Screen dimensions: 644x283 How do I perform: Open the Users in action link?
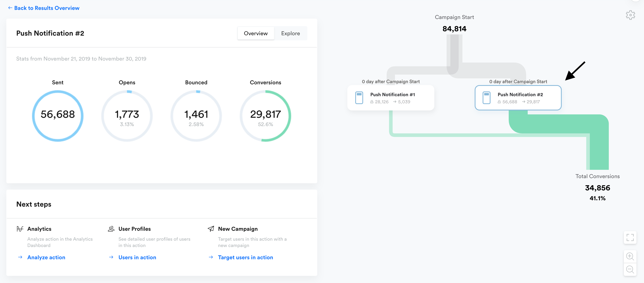pyautogui.click(x=137, y=257)
